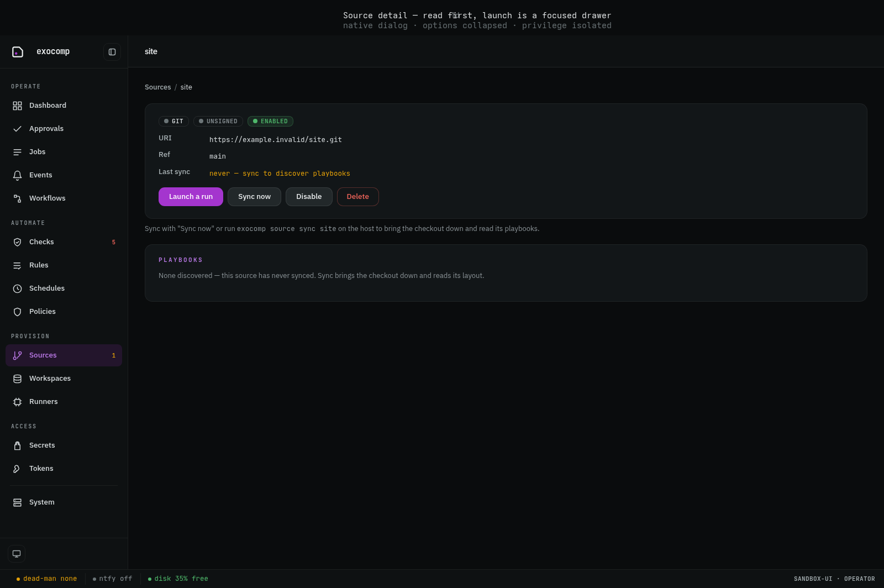
Task: Click the Workspaces database icon
Action: tap(17, 379)
